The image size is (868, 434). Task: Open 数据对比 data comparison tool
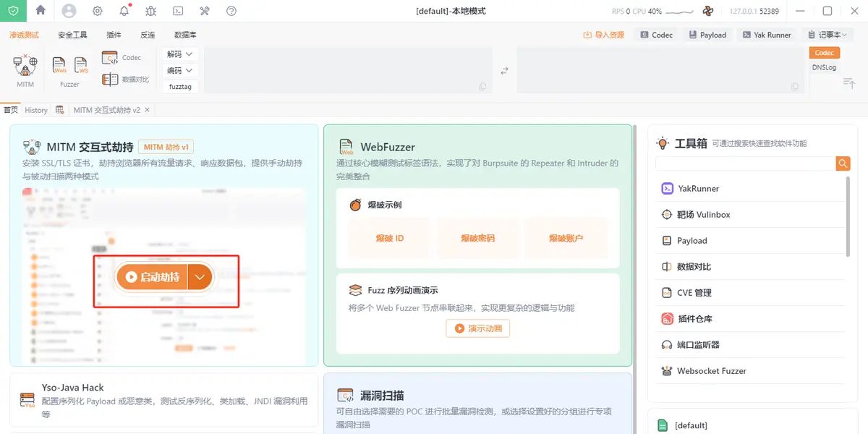pos(125,78)
